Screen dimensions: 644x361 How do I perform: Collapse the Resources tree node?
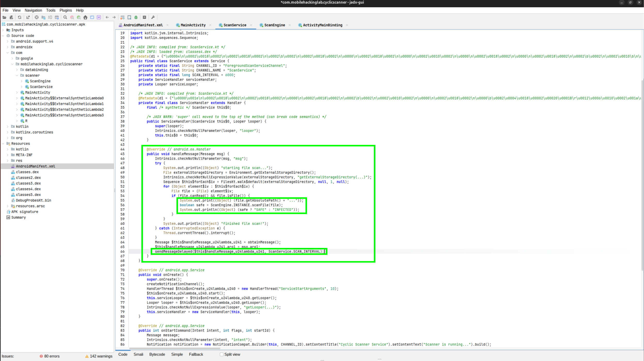click(3, 144)
